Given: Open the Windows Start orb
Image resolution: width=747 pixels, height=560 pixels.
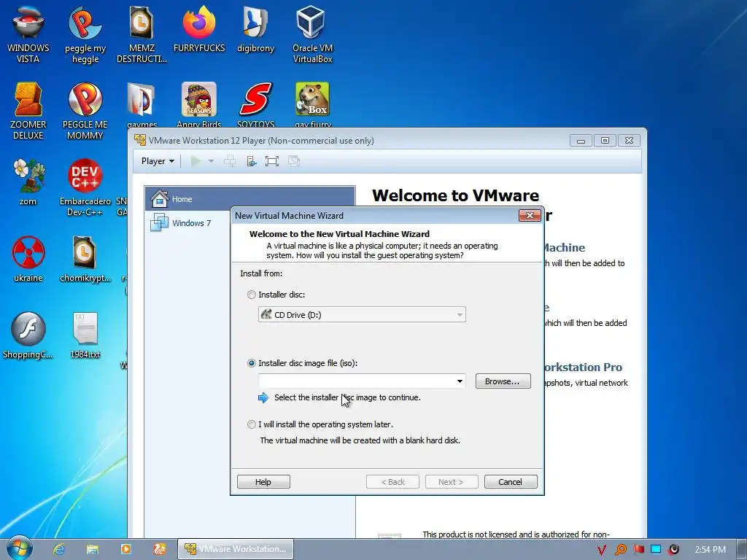Looking at the screenshot, I should [20, 548].
